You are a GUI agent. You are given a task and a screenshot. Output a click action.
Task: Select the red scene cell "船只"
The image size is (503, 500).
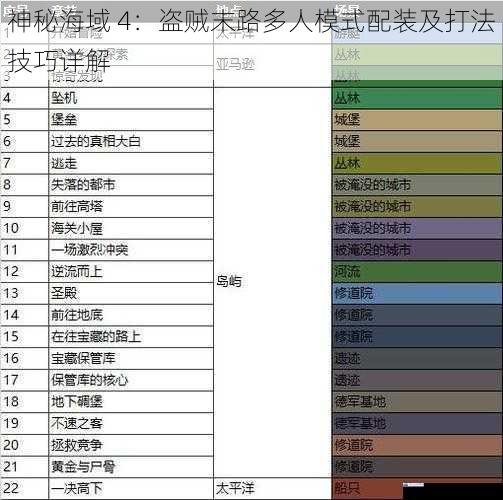[x=367, y=489]
